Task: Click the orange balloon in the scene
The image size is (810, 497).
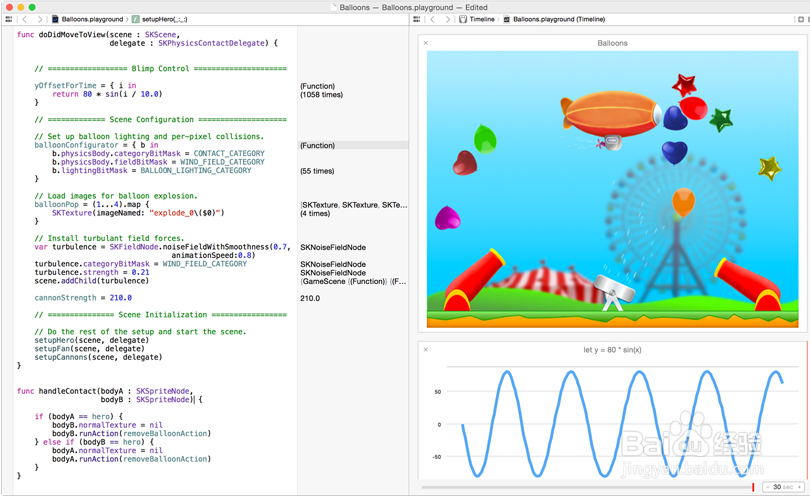Action: tap(683, 202)
